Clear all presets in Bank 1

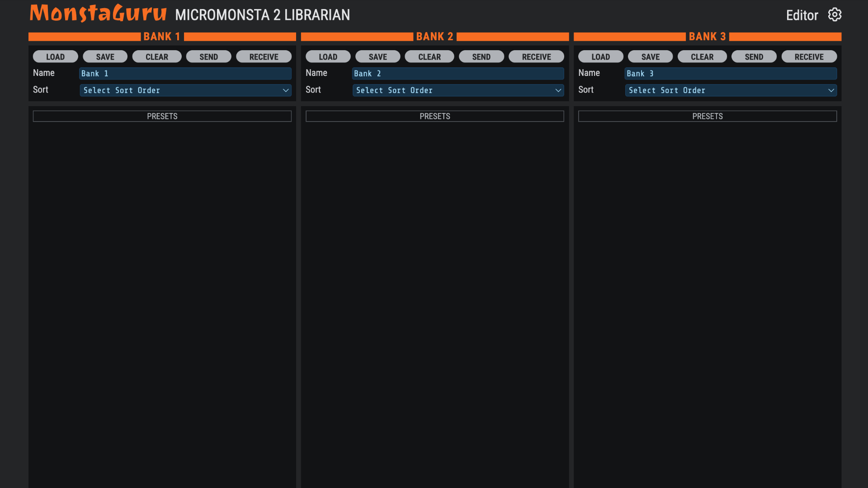pos(156,57)
